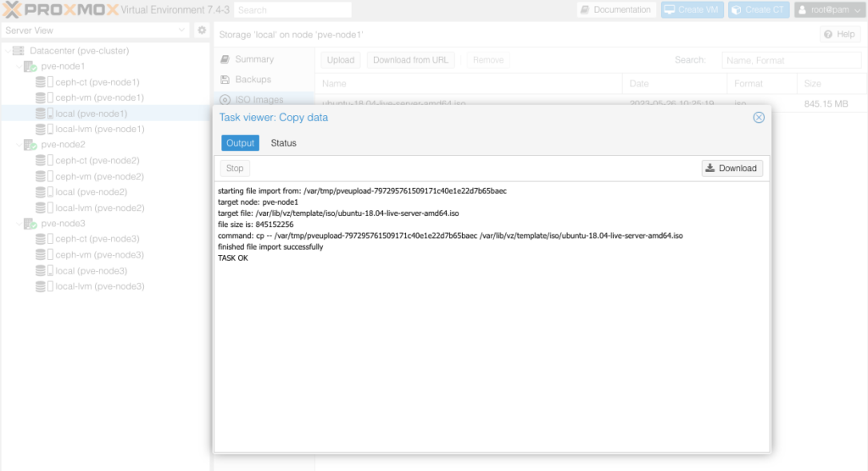Image resolution: width=868 pixels, height=471 pixels.
Task: Click the pve-node2 node icon
Action: pos(31,145)
